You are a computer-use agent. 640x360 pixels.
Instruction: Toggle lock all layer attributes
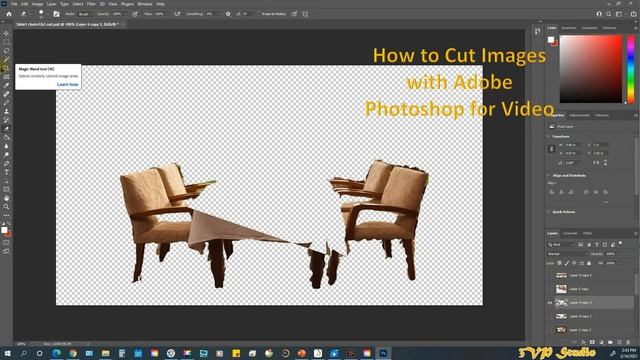click(x=589, y=263)
